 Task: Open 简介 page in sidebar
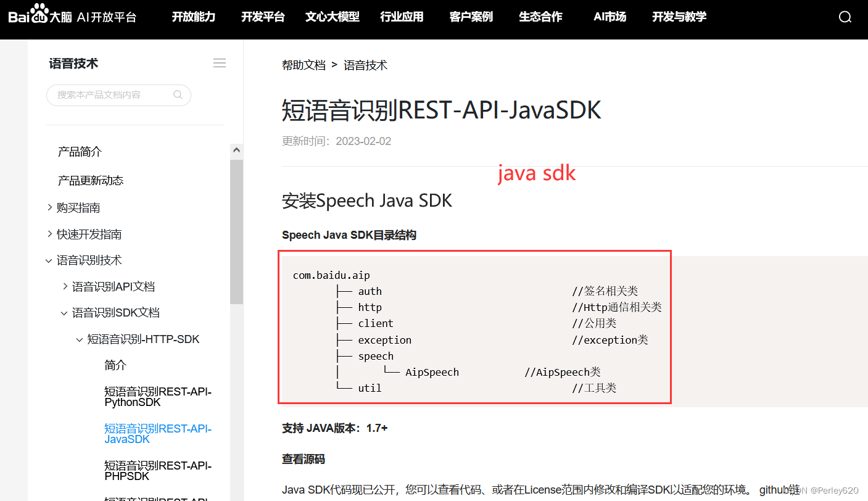point(115,365)
